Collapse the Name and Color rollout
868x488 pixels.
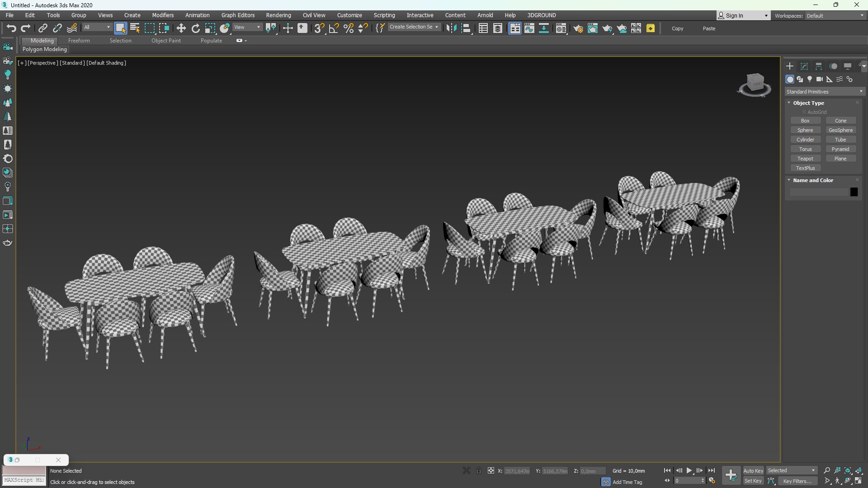tap(813, 180)
